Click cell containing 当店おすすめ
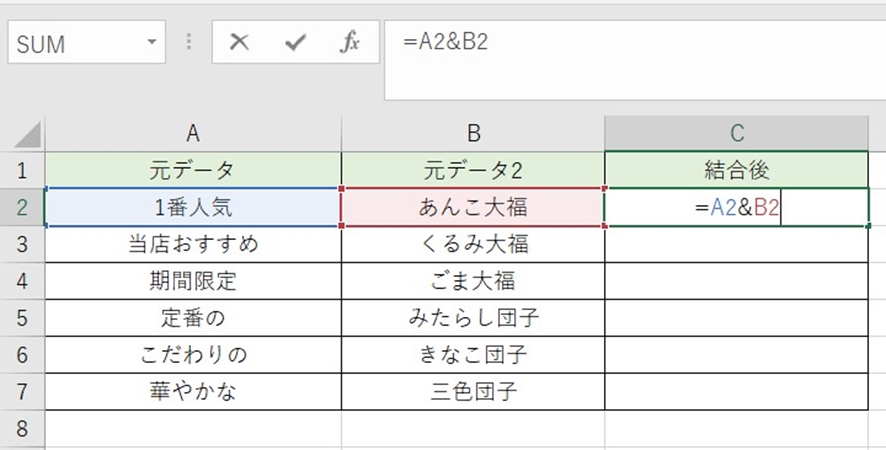This screenshot has height=450, width=886. click(x=193, y=244)
